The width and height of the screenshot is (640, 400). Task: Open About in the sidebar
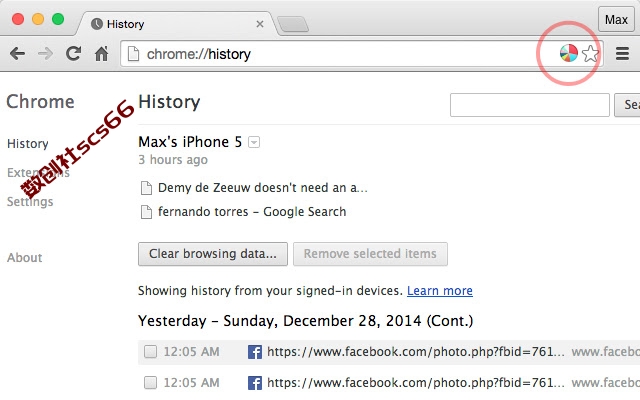click(x=24, y=258)
